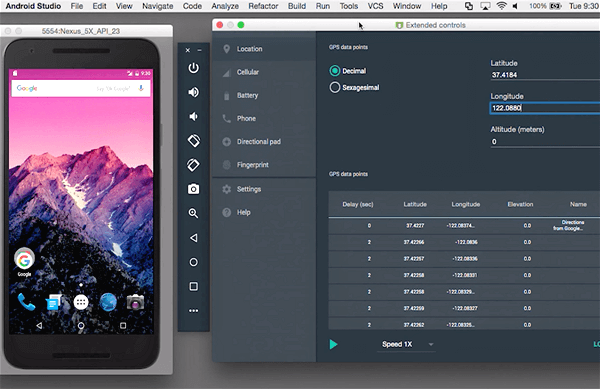Image resolution: width=600 pixels, height=389 pixels.
Task: Click the Delay (sec) column header
Action: [x=358, y=204]
